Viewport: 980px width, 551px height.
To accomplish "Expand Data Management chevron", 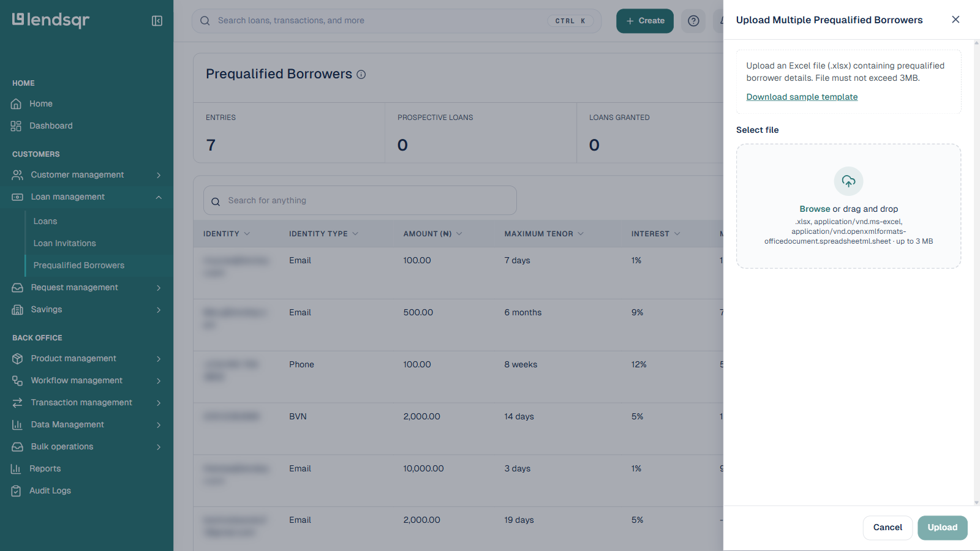I will point(159,425).
